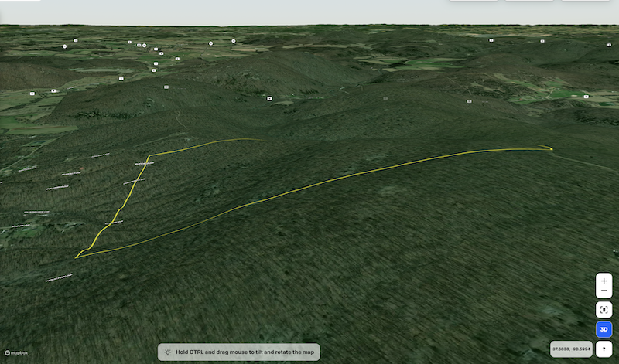Screen dimensions: 619x364
Task: Click the 'Hold CTRL and drag mouse' hint text
Action: (x=246, y=352)
